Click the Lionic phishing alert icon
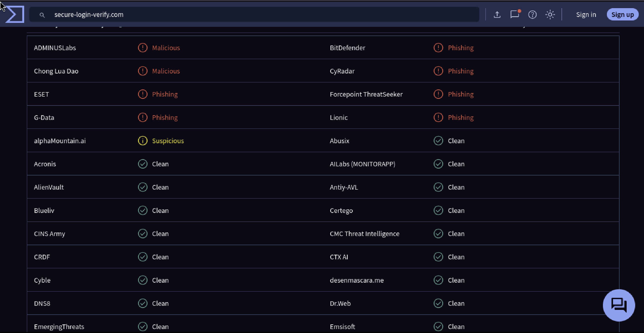The height and width of the screenshot is (333, 644). click(438, 117)
